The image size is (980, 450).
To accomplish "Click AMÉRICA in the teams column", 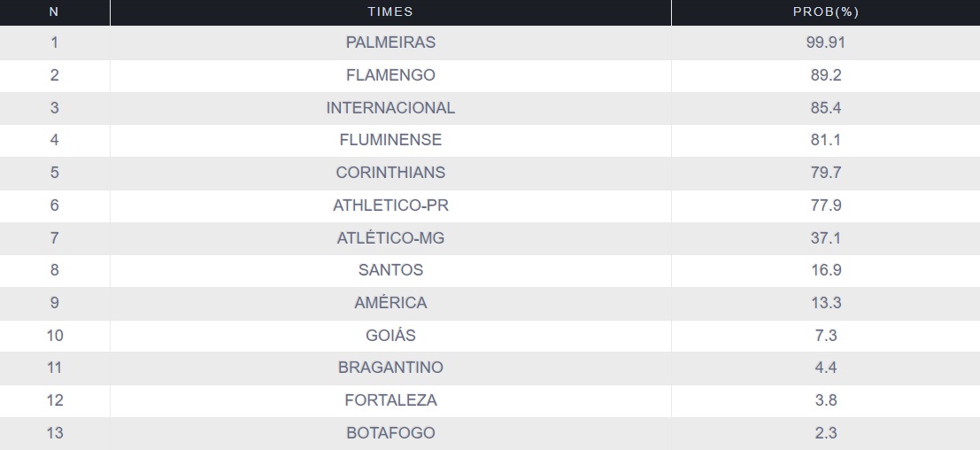I will pos(390,302).
